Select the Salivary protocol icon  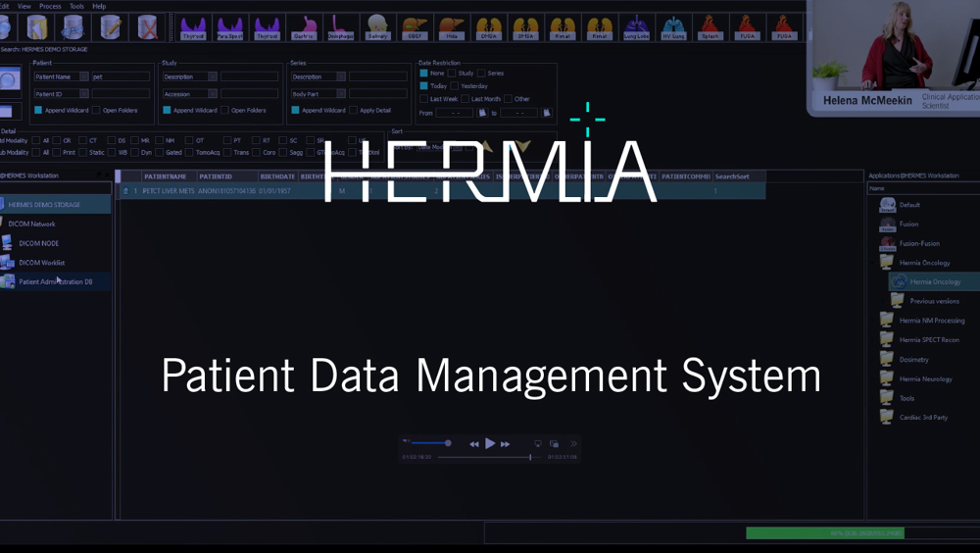(x=377, y=26)
